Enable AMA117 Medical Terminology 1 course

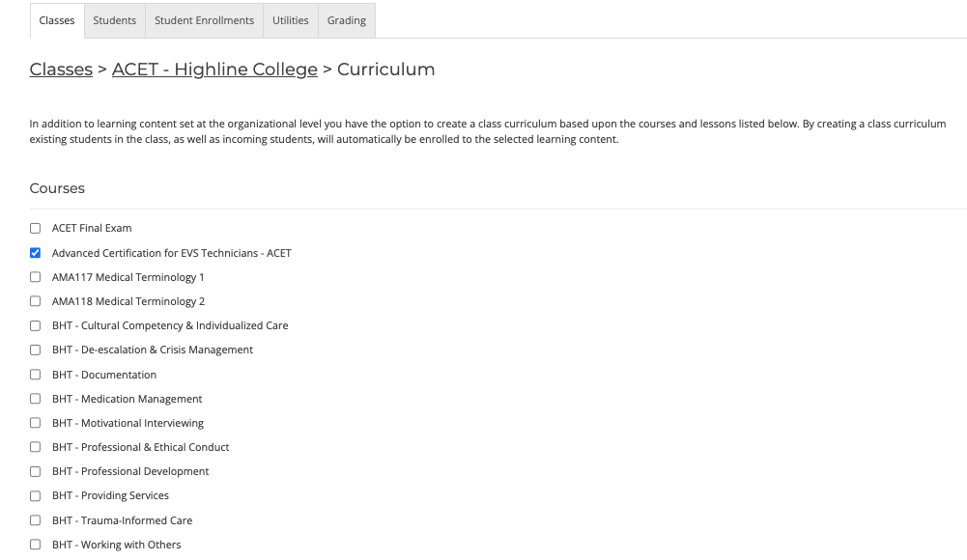point(35,277)
